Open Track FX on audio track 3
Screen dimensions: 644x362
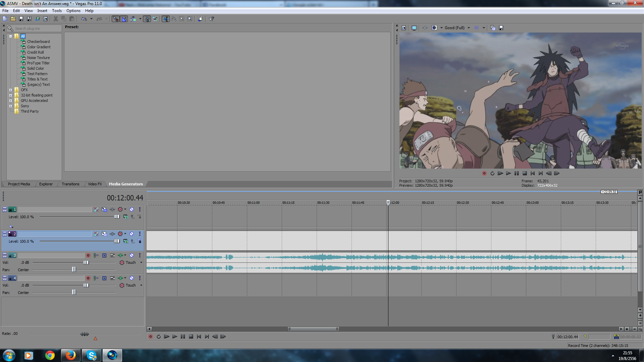120,255
